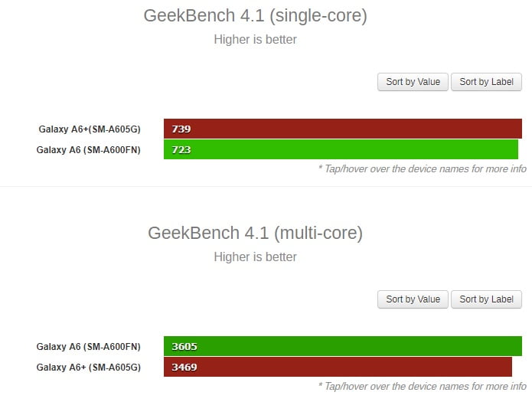Viewport: 532px width, 402px height.
Task: Click the 723 value text
Action: pyautogui.click(x=181, y=150)
